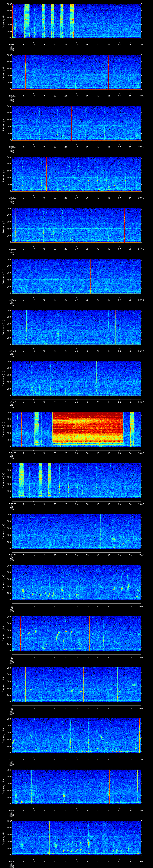Open the spectrogram panel starting at 18:25:00
Screen dimensions: 153x868
77,480
